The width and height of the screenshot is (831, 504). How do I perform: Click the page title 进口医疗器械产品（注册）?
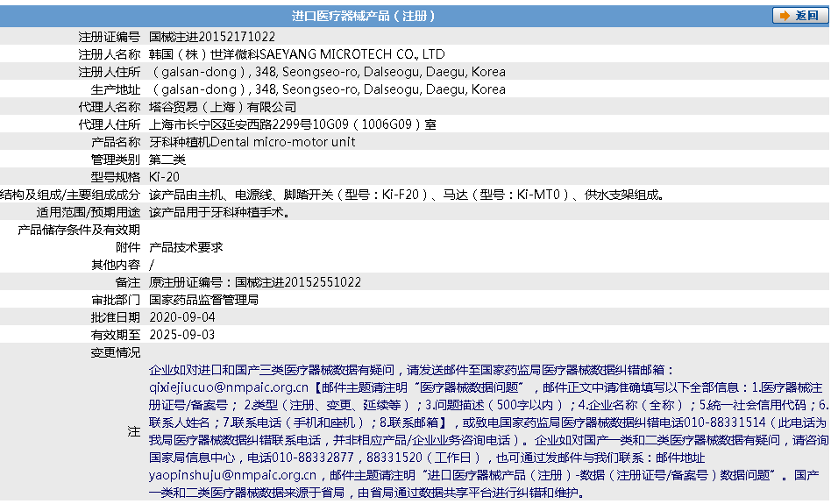(363, 16)
